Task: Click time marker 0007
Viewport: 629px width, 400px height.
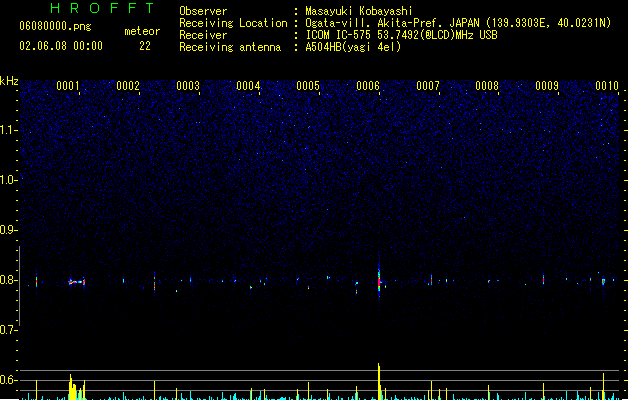Action: click(428, 86)
